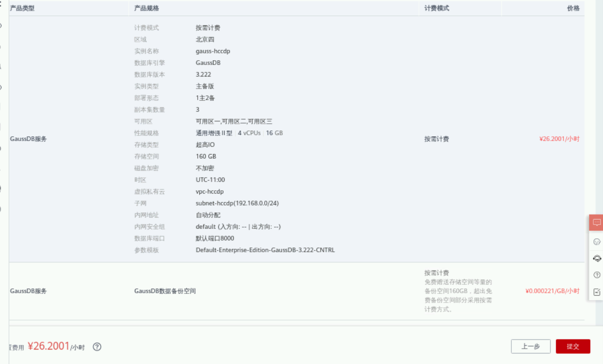The width and height of the screenshot is (603, 364).
Task: Click the 产品规格 column header
Action: pos(147,8)
